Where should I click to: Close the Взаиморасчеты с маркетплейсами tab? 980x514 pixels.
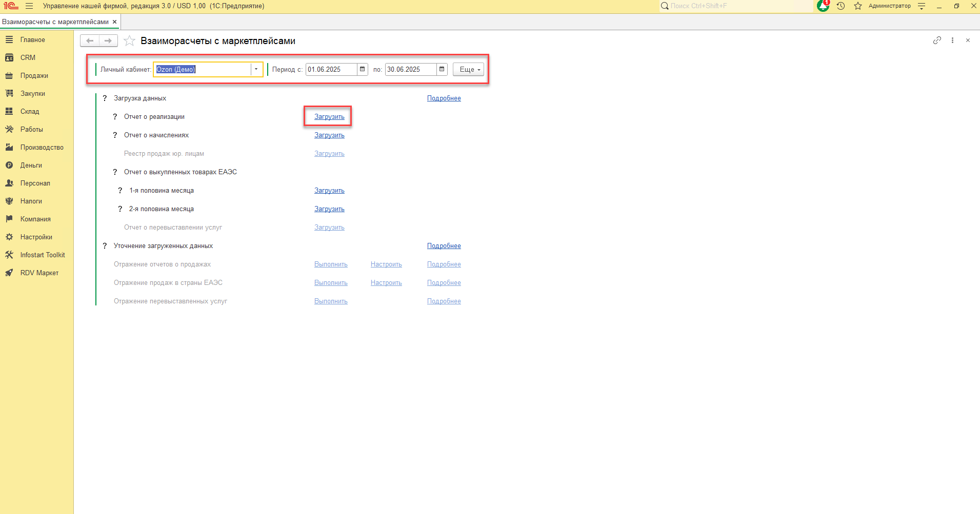[x=115, y=22]
